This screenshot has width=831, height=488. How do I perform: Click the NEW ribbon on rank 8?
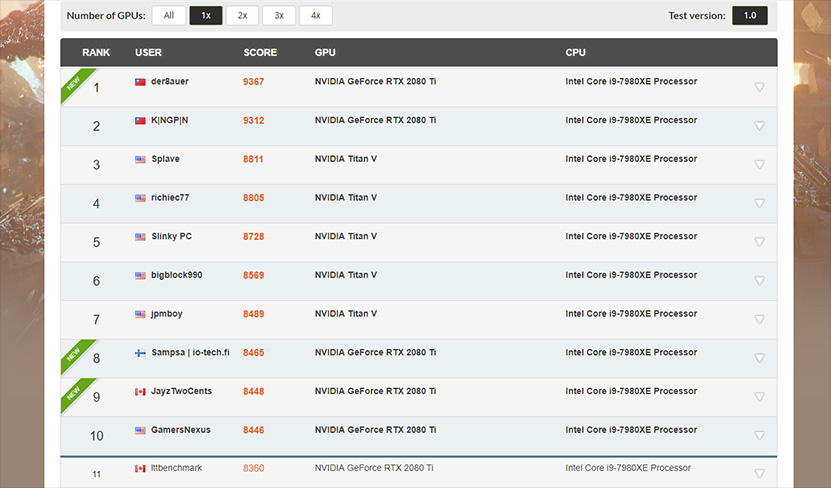pos(75,353)
